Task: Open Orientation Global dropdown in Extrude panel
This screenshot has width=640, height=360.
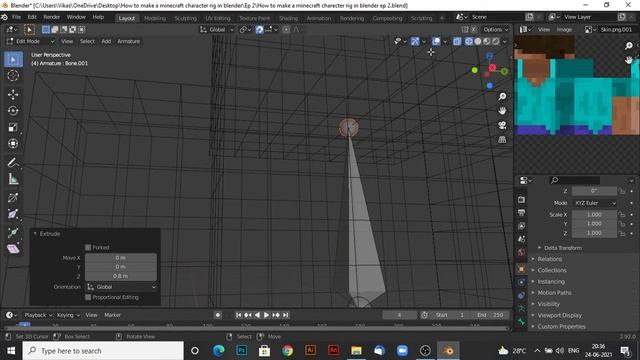Action: coord(121,287)
